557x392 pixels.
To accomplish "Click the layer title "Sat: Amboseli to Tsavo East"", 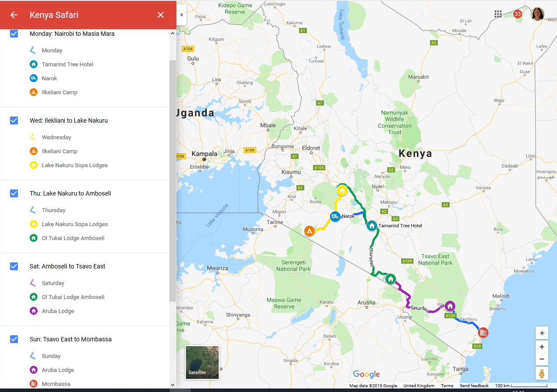I will coord(68,266).
